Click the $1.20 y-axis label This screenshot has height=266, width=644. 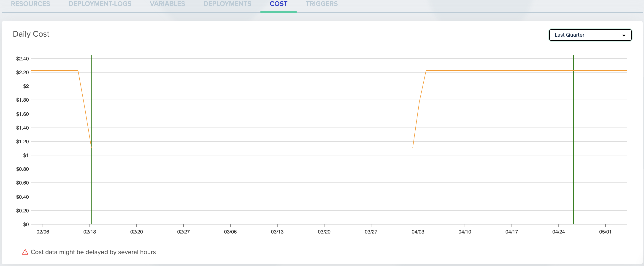[x=22, y=141]
